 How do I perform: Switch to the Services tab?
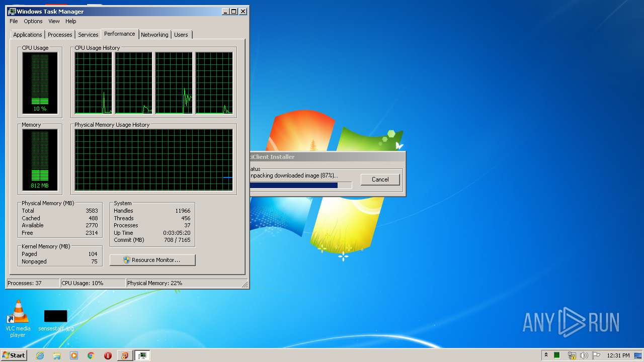pyautogui.click(x=88, y=35)
